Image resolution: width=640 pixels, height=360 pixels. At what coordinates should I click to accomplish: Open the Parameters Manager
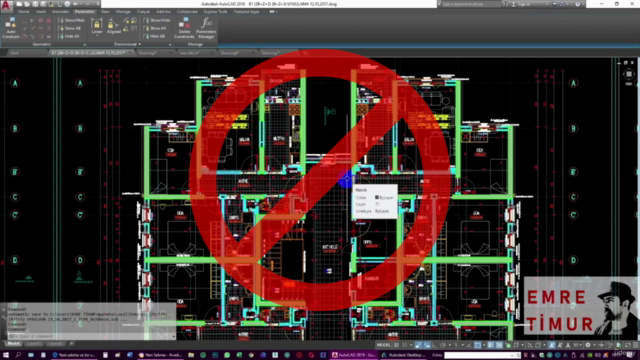[206, 28]
